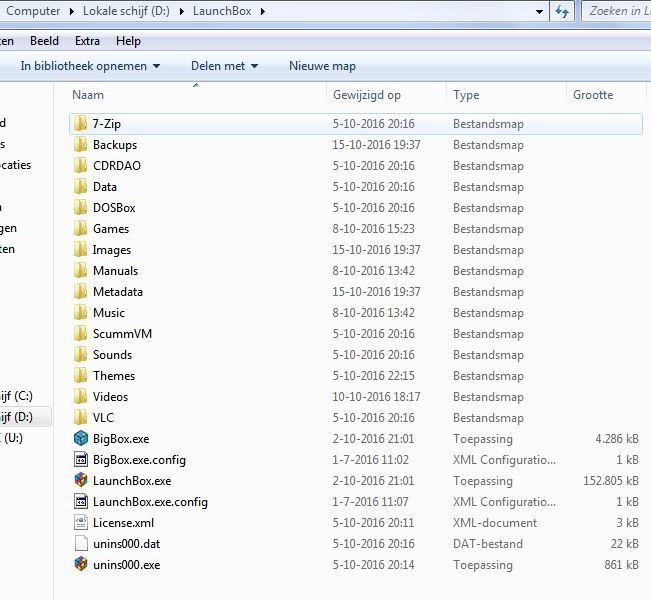This screenshot has height=600, width=651.
Task: Click the DAT-bestand type cell
Action: coord(488,544)
